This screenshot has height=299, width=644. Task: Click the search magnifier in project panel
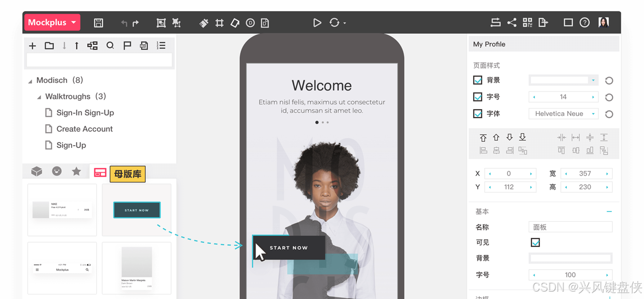click(110, 46)
